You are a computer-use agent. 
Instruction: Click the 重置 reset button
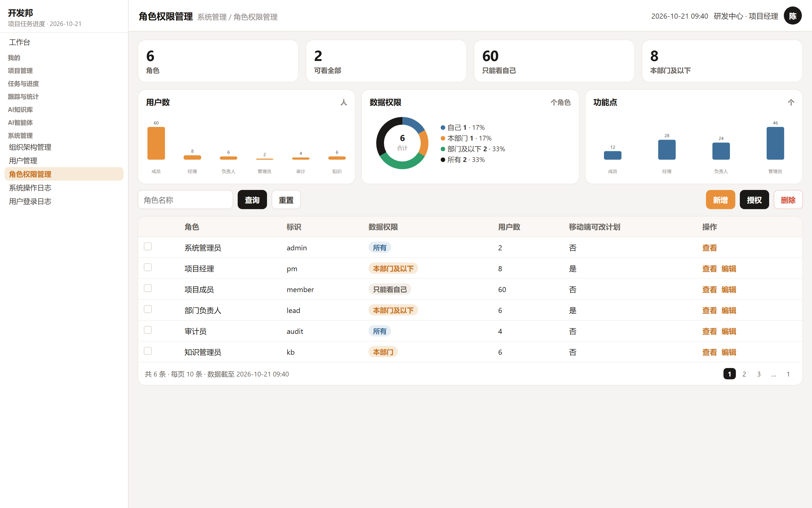tap(286, 200)
